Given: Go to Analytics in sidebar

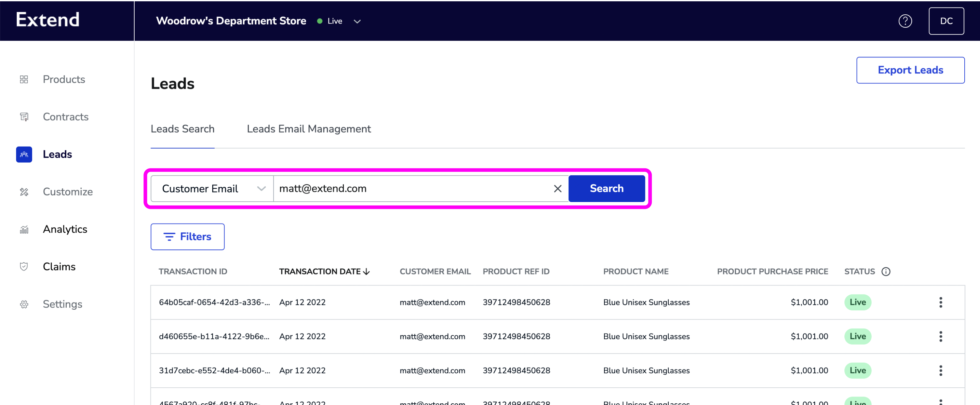Looking at the screenshot, I should 65,229.
